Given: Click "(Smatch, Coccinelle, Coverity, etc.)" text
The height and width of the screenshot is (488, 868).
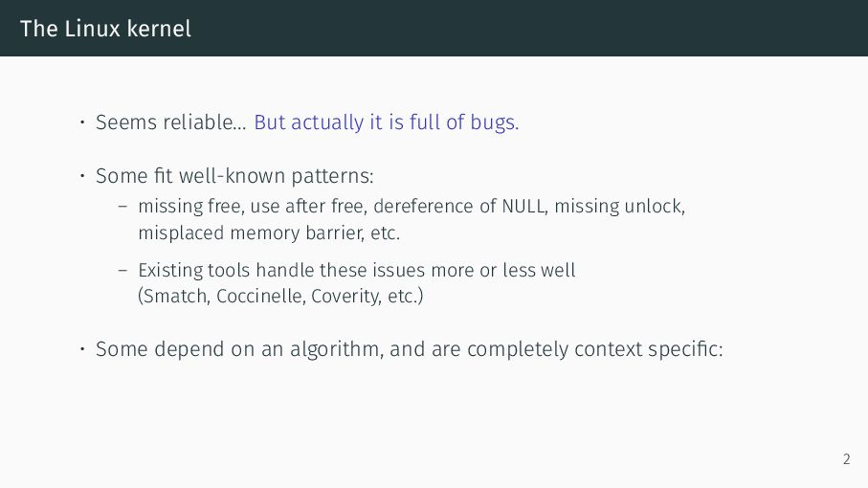Looking at the screenshot, I should click(280, 296).
